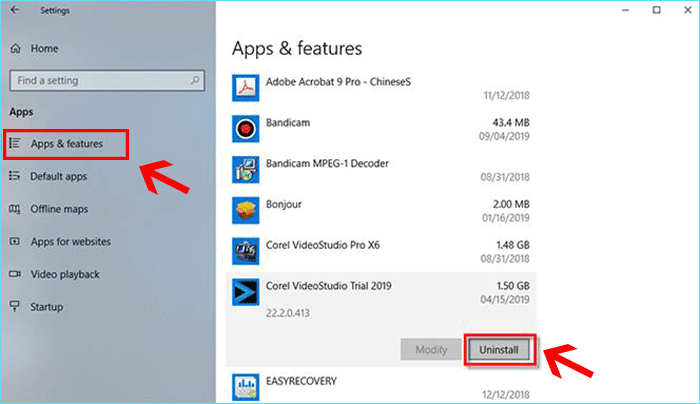Select the Startup settings page
700x404 pixels.
click(46, 307)
